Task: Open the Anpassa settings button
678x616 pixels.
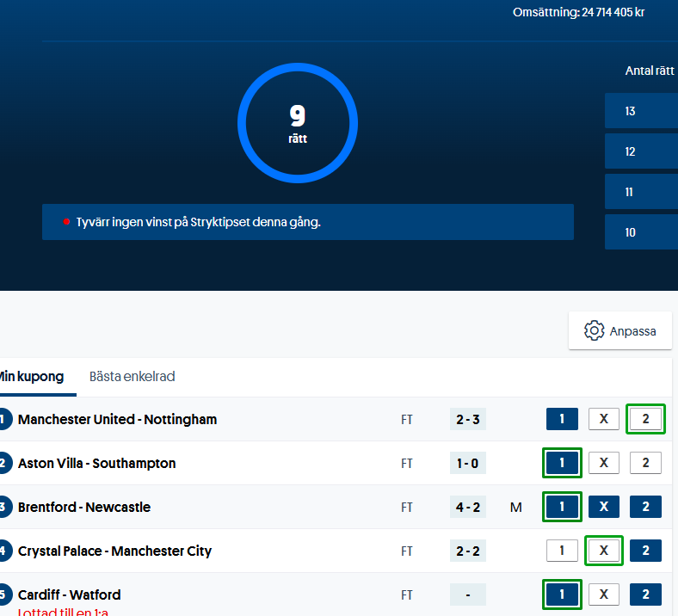Action: click(619, 330)
